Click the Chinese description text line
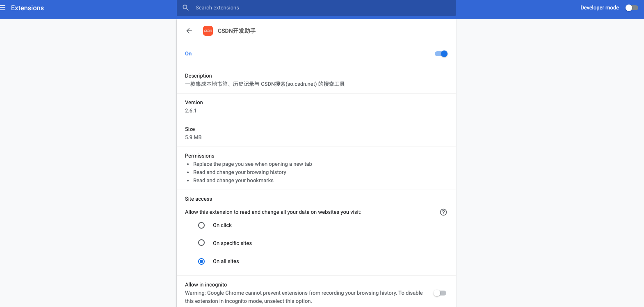 click(265, 84)
